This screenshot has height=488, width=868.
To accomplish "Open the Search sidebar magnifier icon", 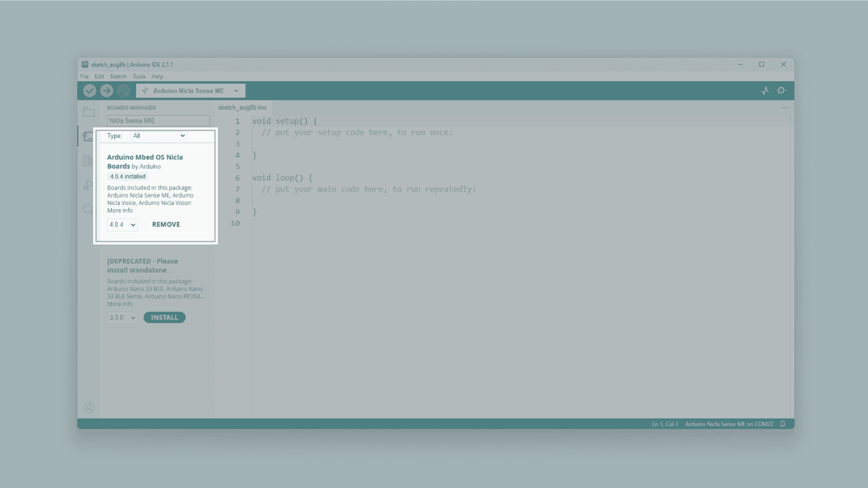I will [88, 209].
